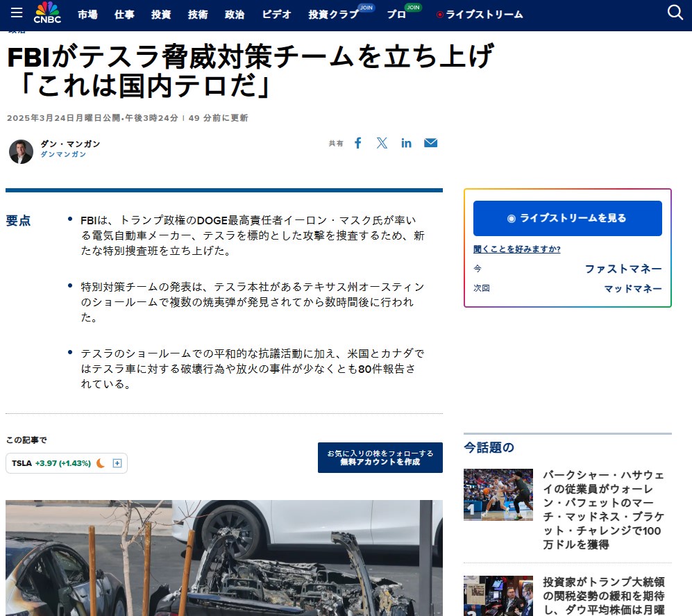The image size is (692, 616).
Task: Share article on Facebook
Action: pos(358,143)
